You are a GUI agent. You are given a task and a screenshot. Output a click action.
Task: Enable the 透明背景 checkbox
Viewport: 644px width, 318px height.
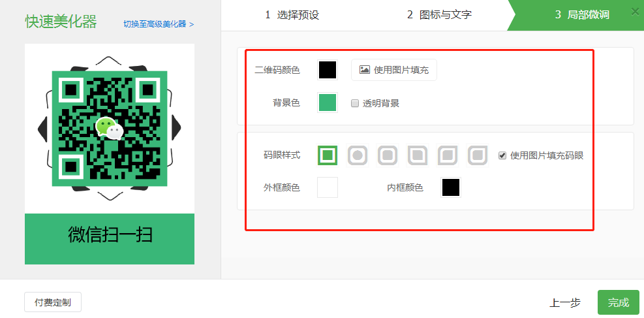355,104
